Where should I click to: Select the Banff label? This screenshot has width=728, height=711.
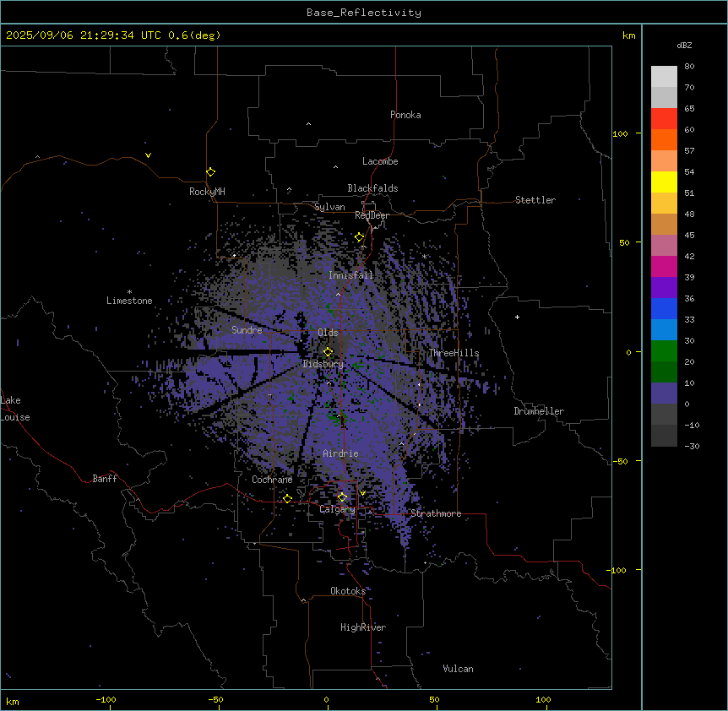tap(105, 479)
